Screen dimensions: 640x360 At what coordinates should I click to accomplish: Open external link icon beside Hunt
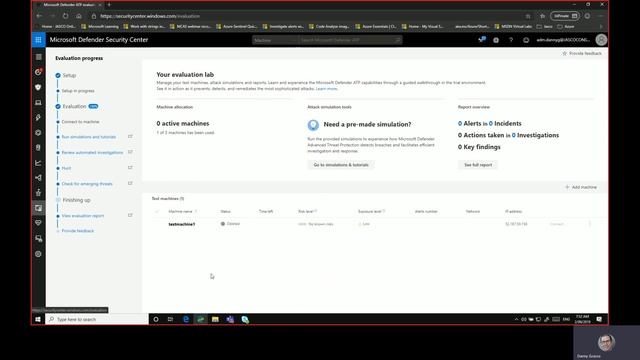130,168
